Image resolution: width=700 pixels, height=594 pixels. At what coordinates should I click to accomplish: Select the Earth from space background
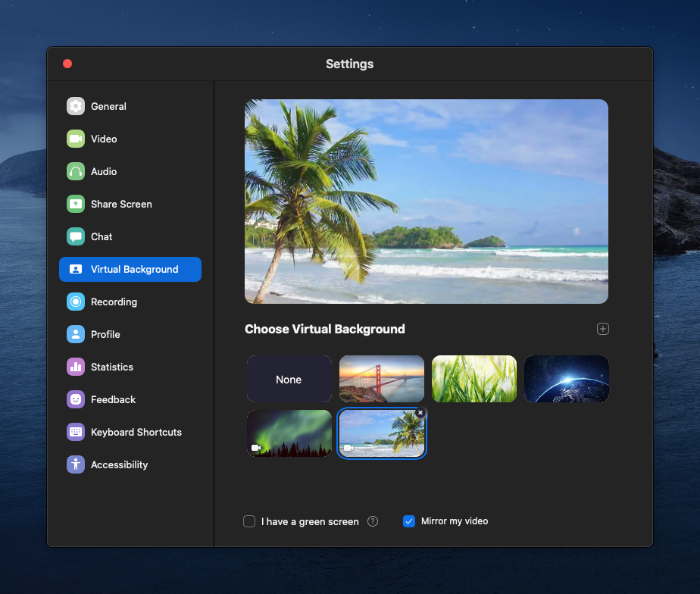click(567, 379)
